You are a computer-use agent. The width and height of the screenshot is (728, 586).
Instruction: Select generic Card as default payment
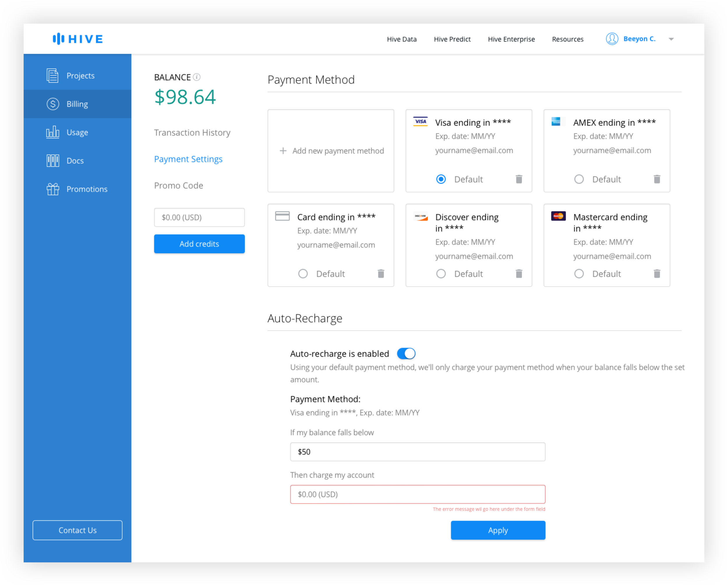click(303, 273)
